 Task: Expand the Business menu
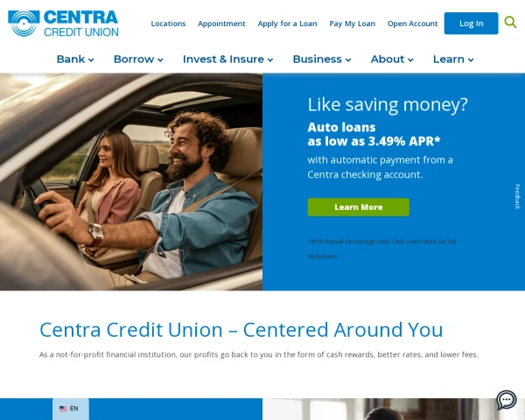[322, 59]
